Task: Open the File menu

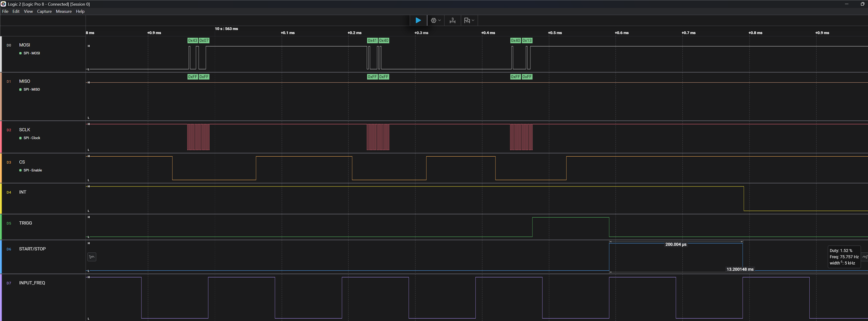Action: pyautogui.click(x=5, y=11)
